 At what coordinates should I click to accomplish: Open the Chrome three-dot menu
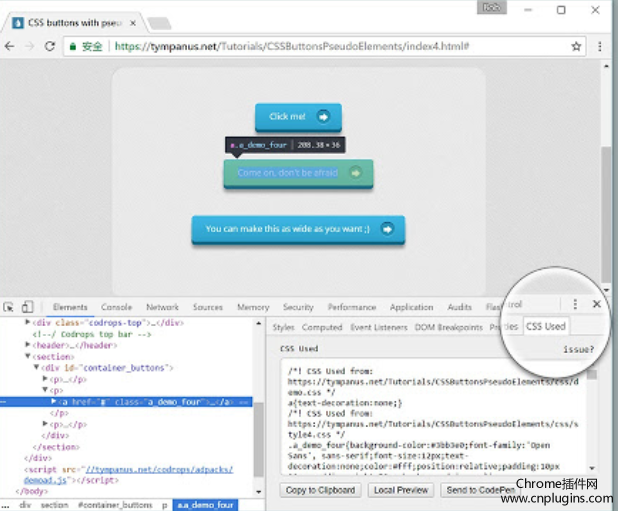point(602,46)
